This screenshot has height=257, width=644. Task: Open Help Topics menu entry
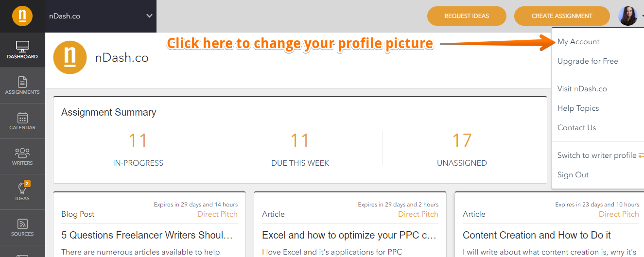coord(578,108)
